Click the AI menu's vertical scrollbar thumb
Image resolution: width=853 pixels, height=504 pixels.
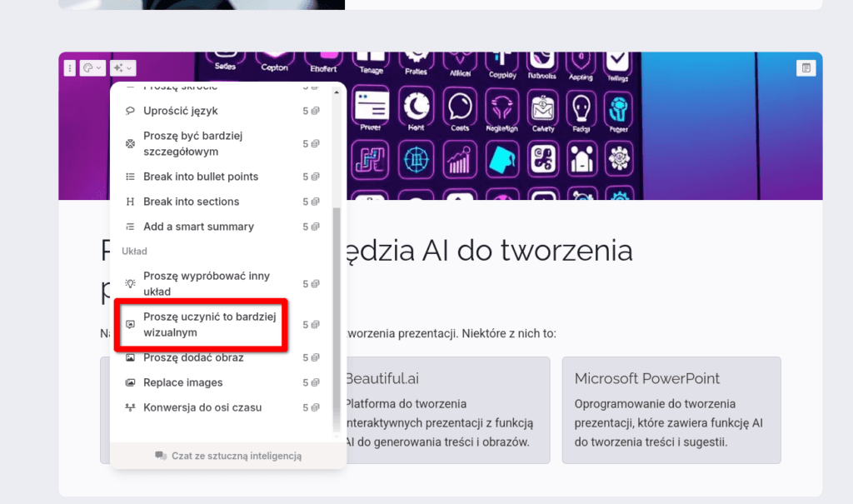(337, 321)
